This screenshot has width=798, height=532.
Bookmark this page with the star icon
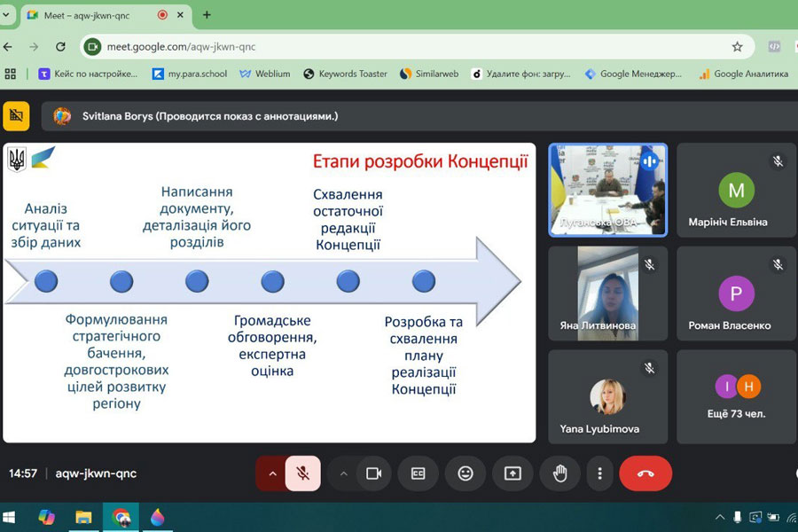[737, 46]
